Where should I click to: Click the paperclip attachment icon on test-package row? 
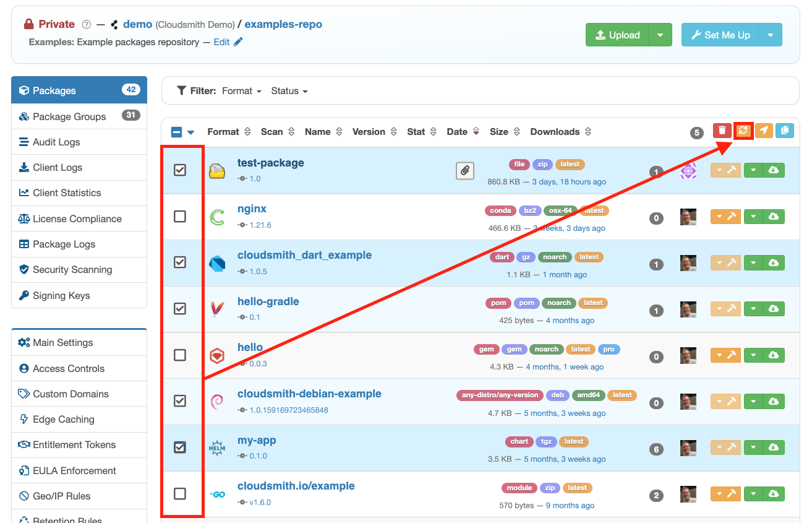(x=465, y=170)
